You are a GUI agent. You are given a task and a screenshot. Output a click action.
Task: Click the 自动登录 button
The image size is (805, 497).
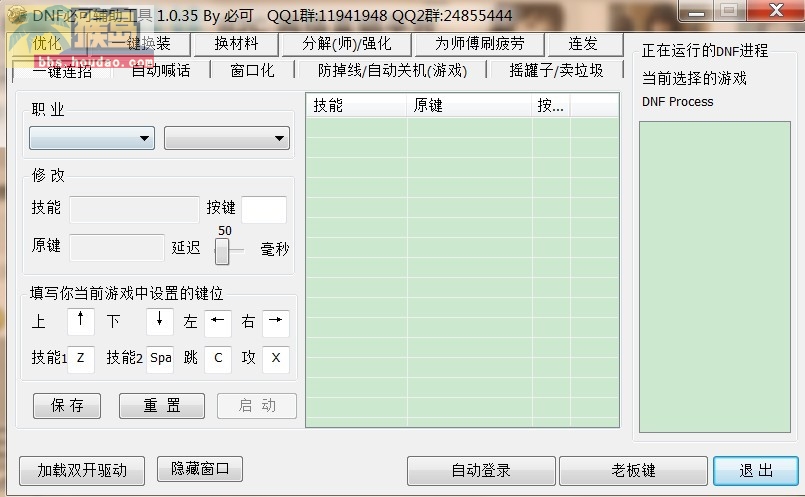coord(481,470)
